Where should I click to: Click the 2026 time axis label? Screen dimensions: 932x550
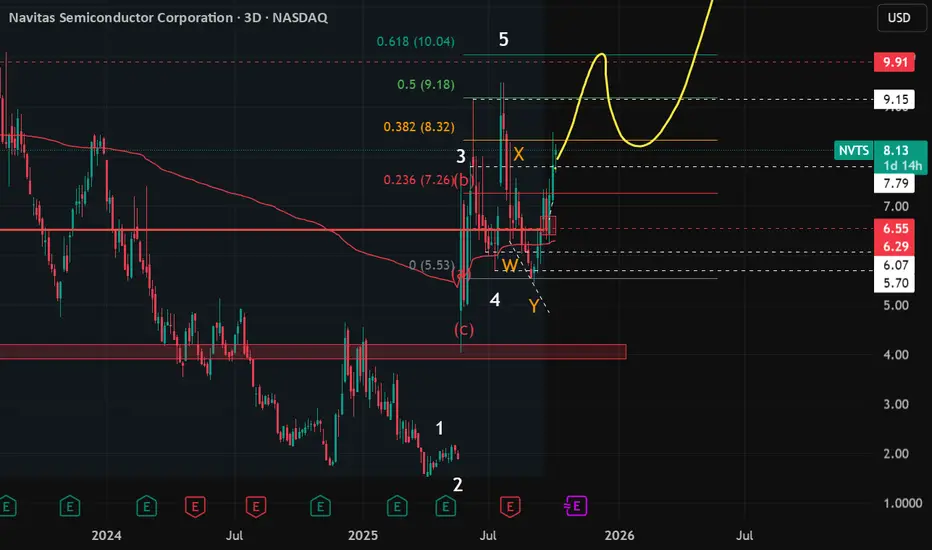coord(619,536)
